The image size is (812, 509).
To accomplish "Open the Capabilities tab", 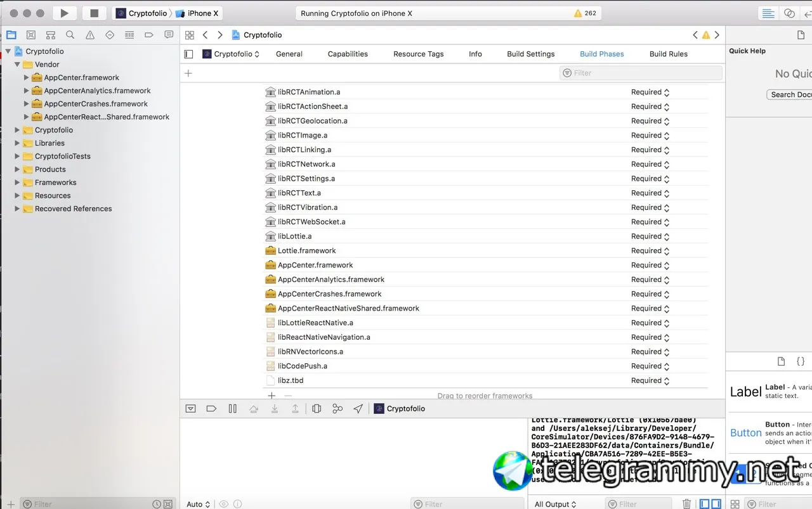I will click(x=348, y=54).
